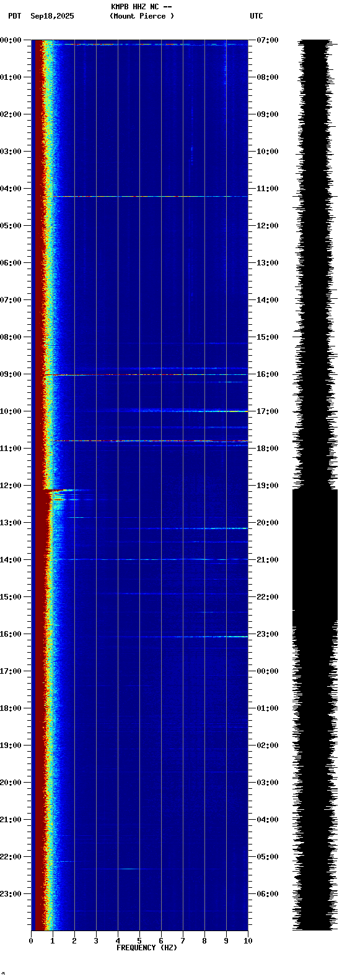342x980 pixels.
Task: Click the '11:00' label on the UTC axis
Action: [268, 189]
